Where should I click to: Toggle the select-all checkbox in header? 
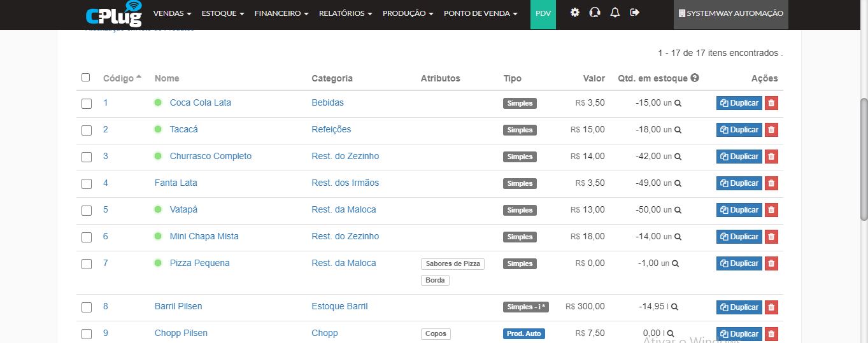click(x=86, y=78)
